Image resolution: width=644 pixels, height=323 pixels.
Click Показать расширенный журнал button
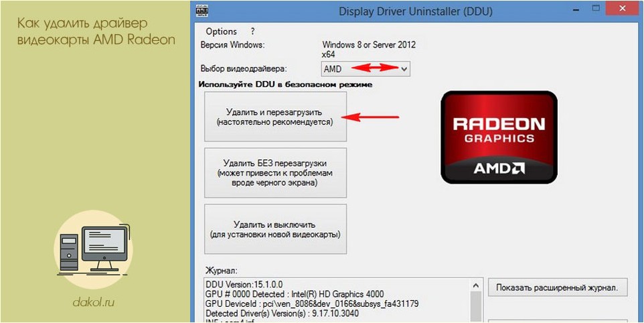click(x=558, y=287)
